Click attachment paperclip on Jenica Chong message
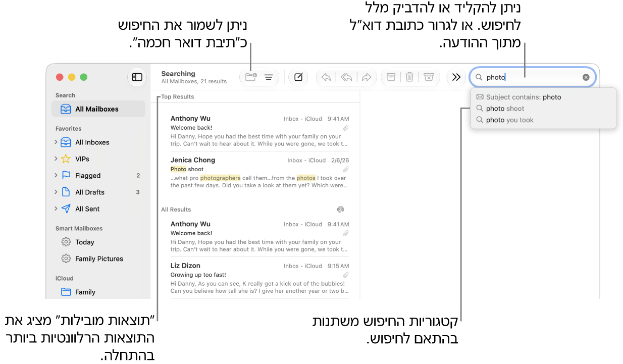This screenshot has height=364, width=623. 346,170
